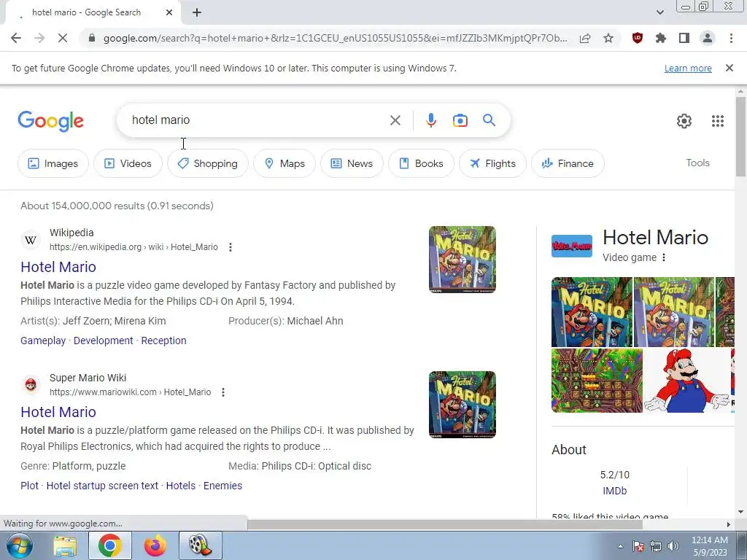Image resolution: width=747 pixels, height=560 pixels.
Task: Switch to Flights results
Action: [x=492, y=163]
